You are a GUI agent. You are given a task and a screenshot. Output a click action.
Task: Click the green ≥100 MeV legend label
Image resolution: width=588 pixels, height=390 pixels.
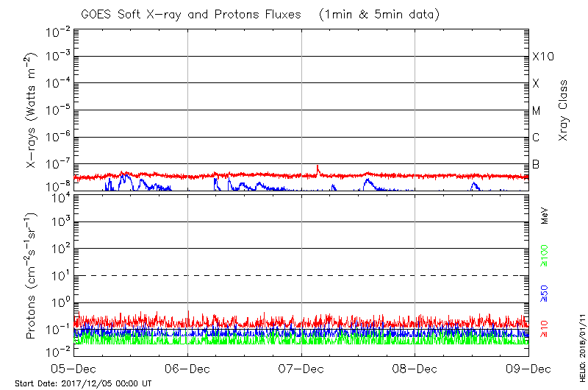(545, 256)
